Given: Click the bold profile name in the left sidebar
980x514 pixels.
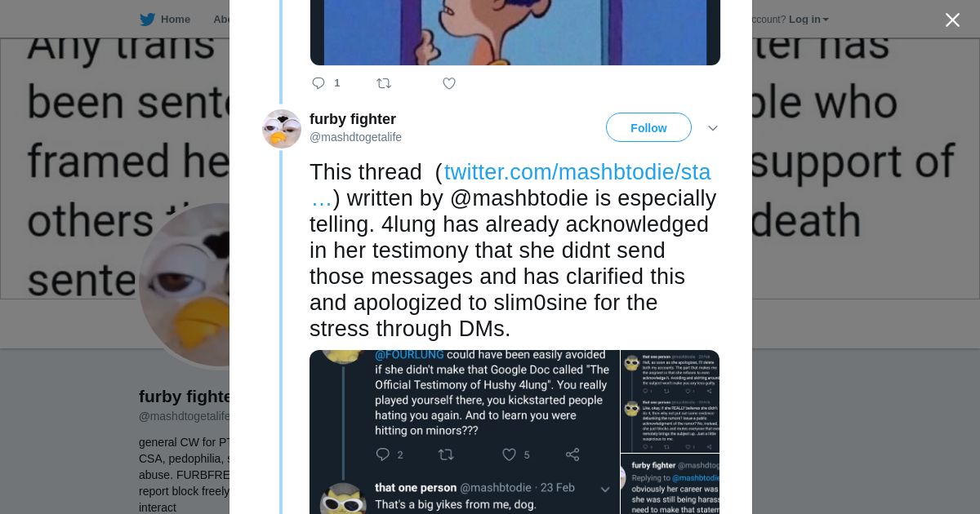Looking at the screenshot, I should (x=185, y=397).
